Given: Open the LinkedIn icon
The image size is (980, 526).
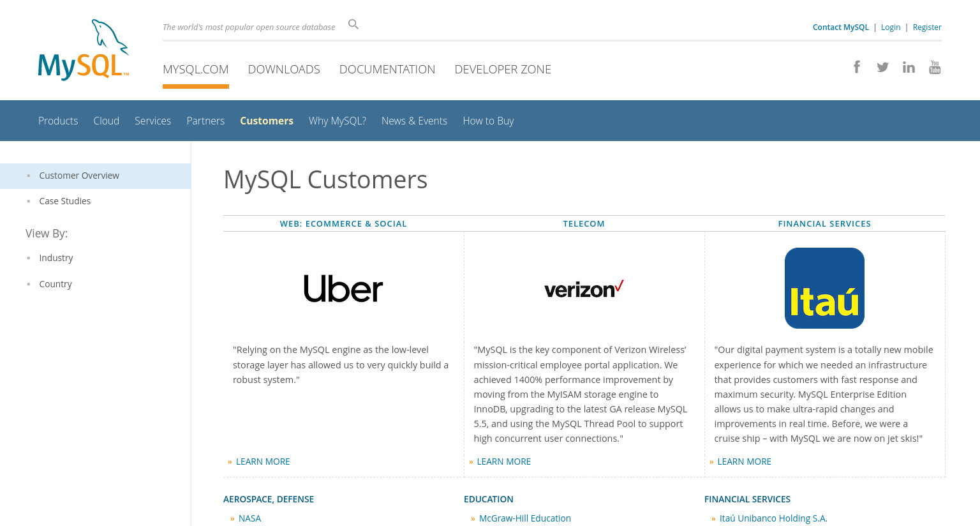Looking at the screenshot, I should point(909,67).
